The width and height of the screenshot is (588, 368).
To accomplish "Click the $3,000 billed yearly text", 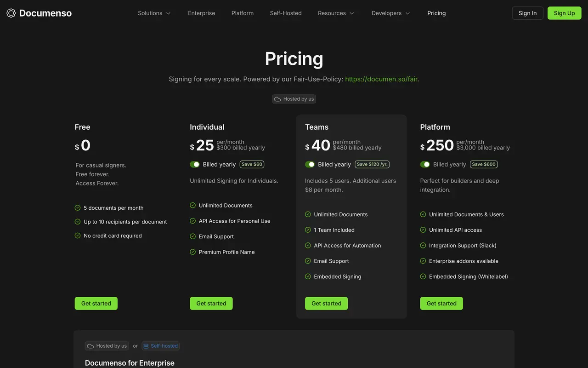I will click(x=483, y=148).
